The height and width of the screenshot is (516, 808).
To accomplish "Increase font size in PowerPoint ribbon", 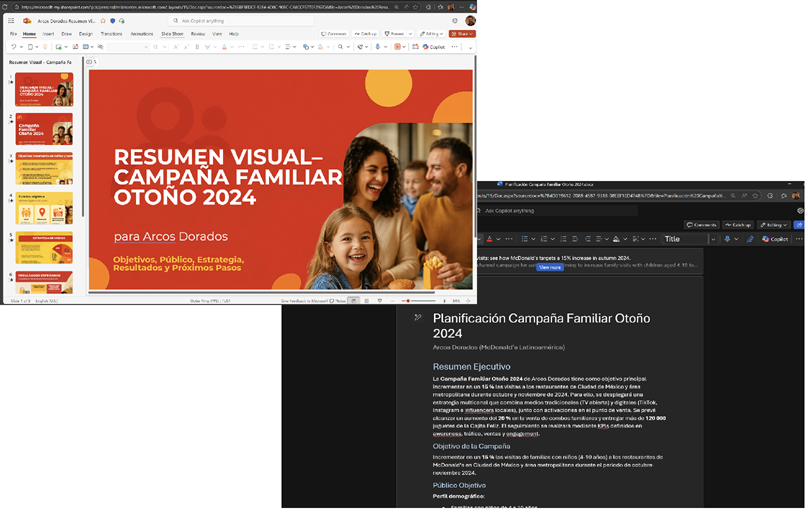I will coord(176,47).
